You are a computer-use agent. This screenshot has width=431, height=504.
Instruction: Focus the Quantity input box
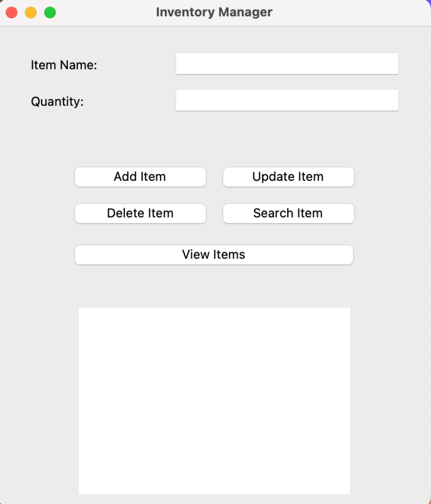tap(287, 100)
